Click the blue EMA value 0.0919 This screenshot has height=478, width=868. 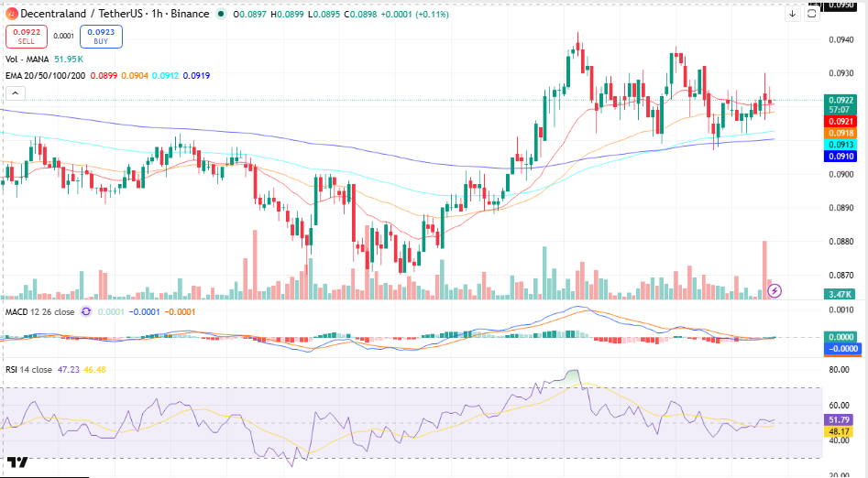coord(196,76)
